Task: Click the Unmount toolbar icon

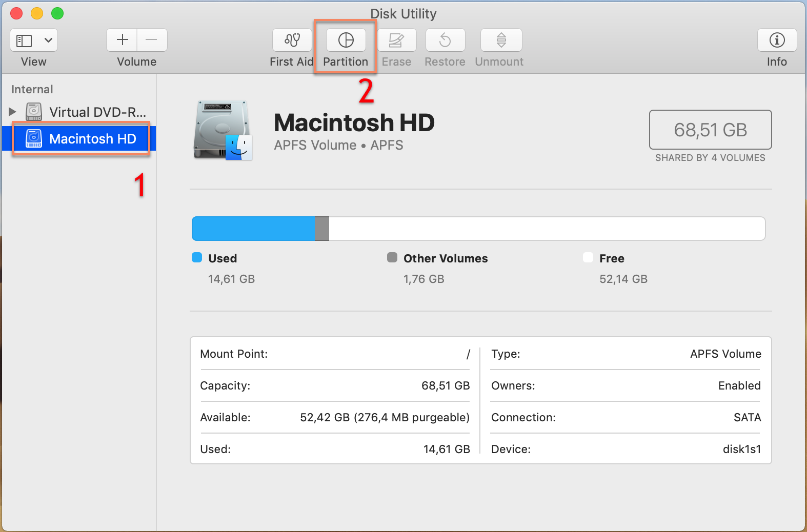Action: click(x=501, y=40)
